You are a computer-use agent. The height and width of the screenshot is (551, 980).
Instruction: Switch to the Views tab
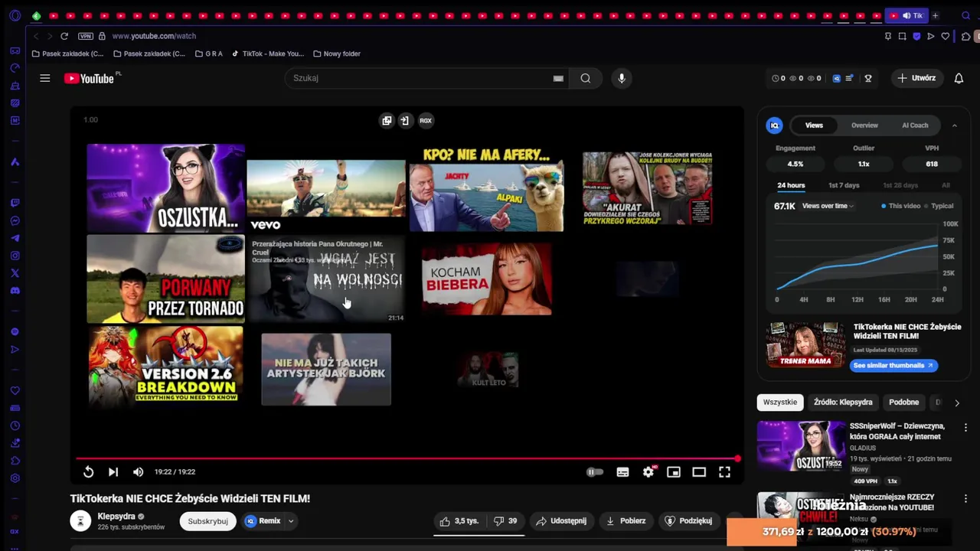[x=814, y=126]
